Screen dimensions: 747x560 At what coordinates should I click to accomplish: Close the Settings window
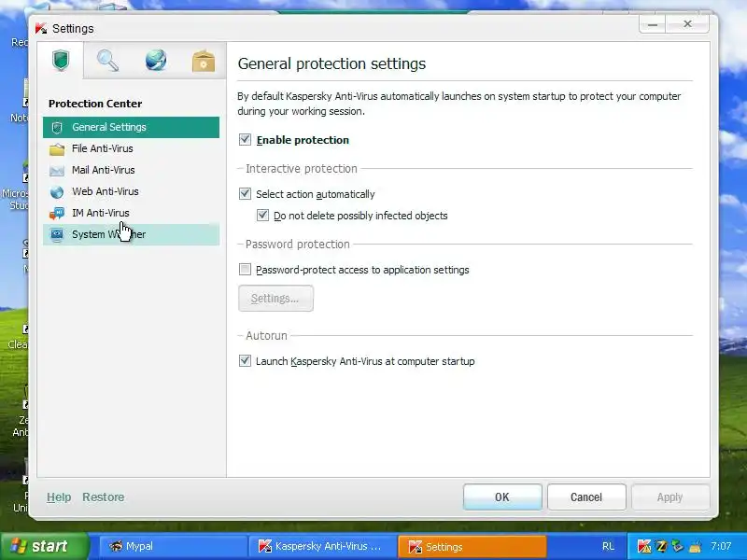pyautogui.click(x=687, y=24)
